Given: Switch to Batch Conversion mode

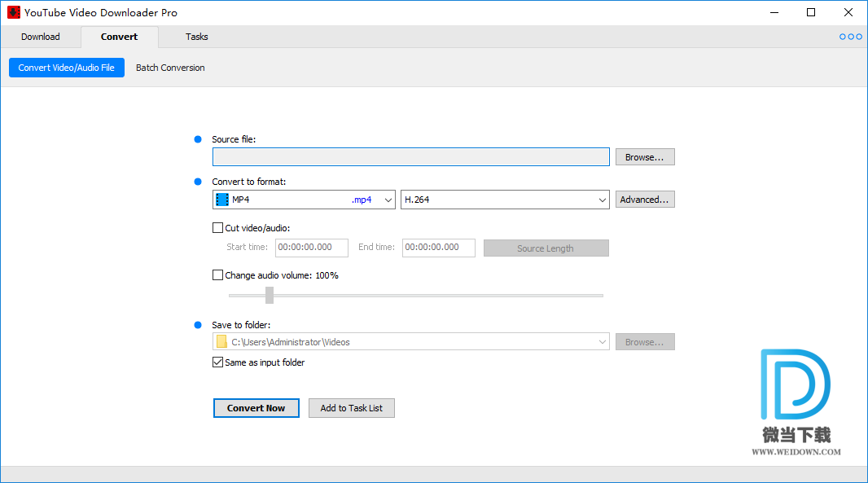Looking at the screenshot, I should tap(170, 68).
